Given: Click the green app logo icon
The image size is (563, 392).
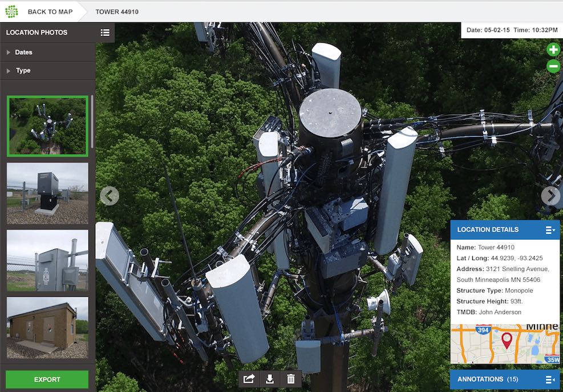Looking at the screenshot, I should [x=11, y=11].
